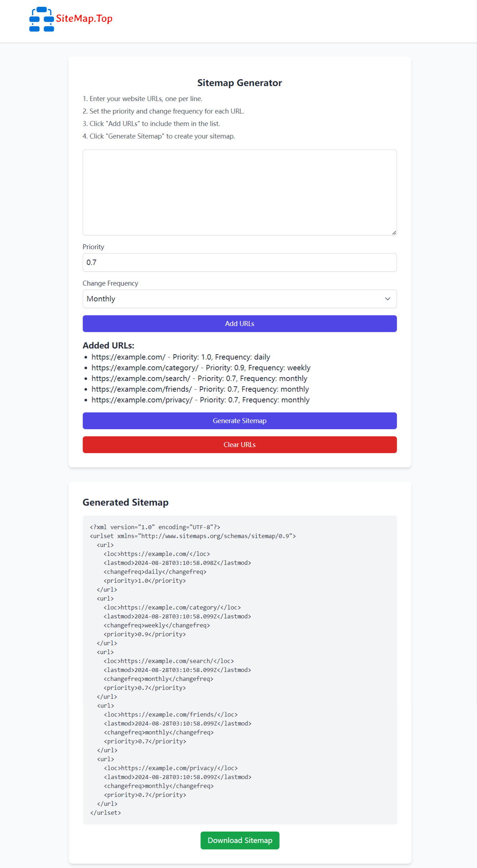Click the textarea resize handle

394,232
